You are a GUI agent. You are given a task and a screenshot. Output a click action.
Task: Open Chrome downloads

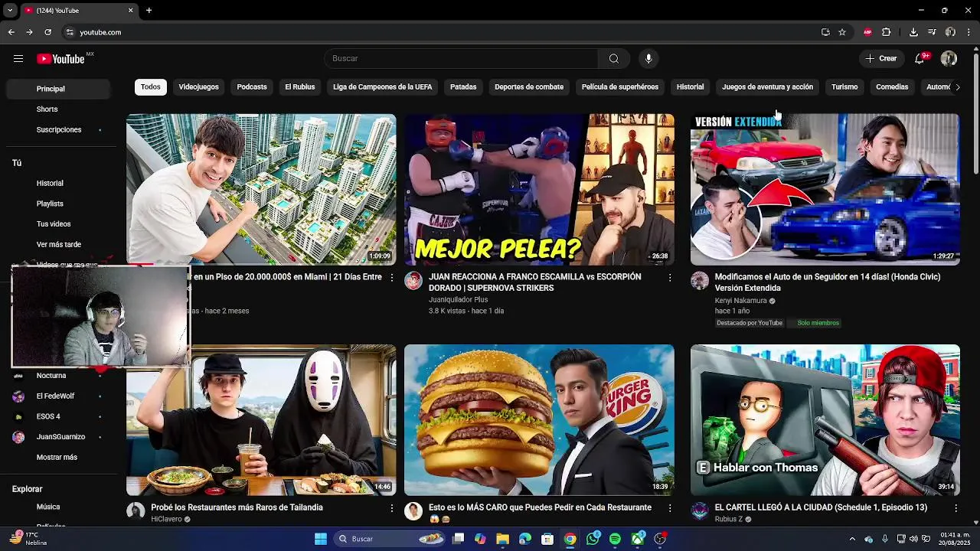pyautogui.click(x=913, y=32)
